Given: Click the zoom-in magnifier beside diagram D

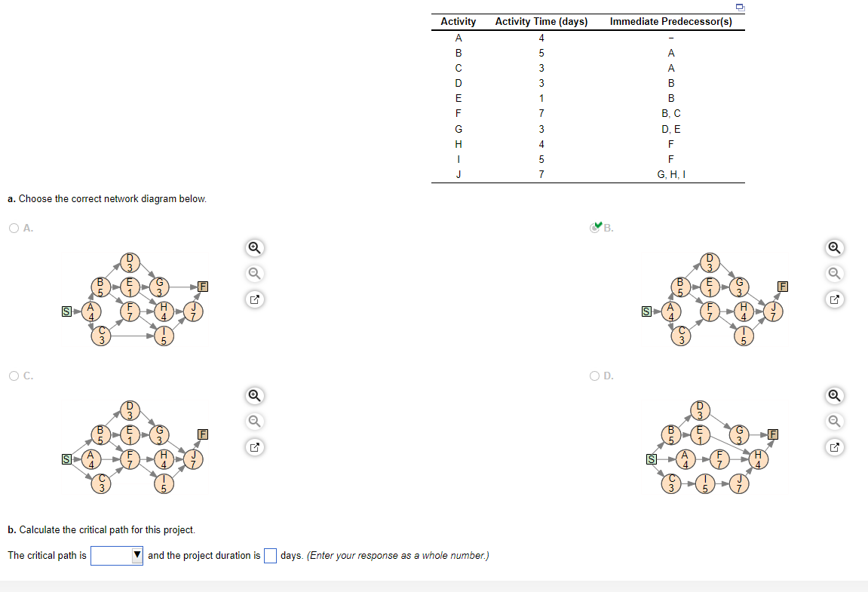Looking at the screenshot, I should (833, 395).
